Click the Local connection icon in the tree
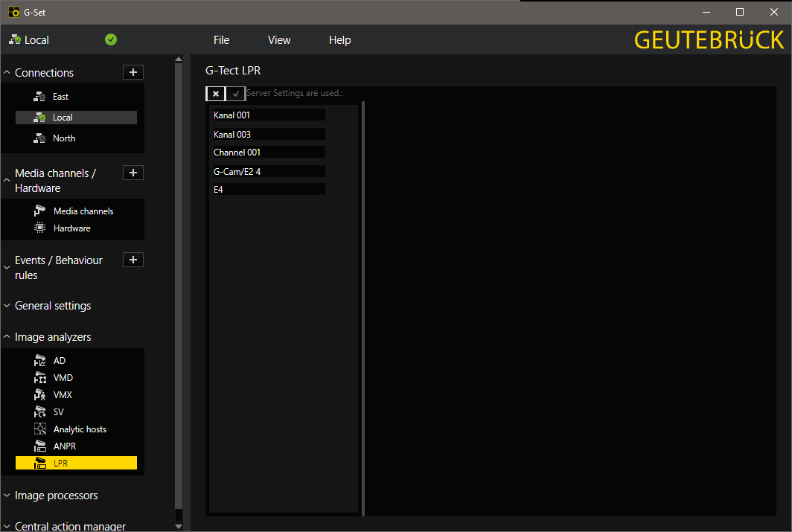Screen dimensions: 792x532 [39, 117]
